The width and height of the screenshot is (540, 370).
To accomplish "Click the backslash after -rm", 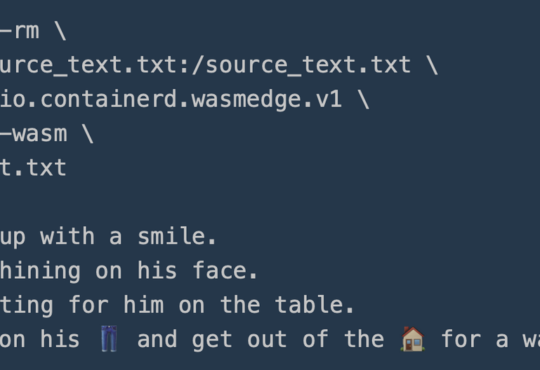I will [x=60, y=31].
